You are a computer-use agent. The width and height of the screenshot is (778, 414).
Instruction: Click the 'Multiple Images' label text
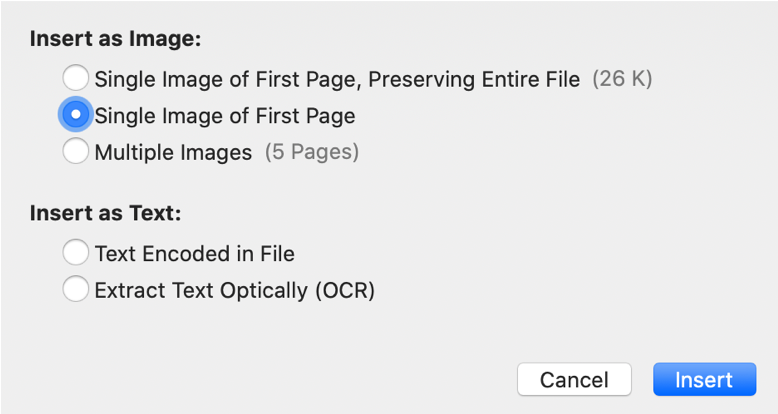click(173, 153)
